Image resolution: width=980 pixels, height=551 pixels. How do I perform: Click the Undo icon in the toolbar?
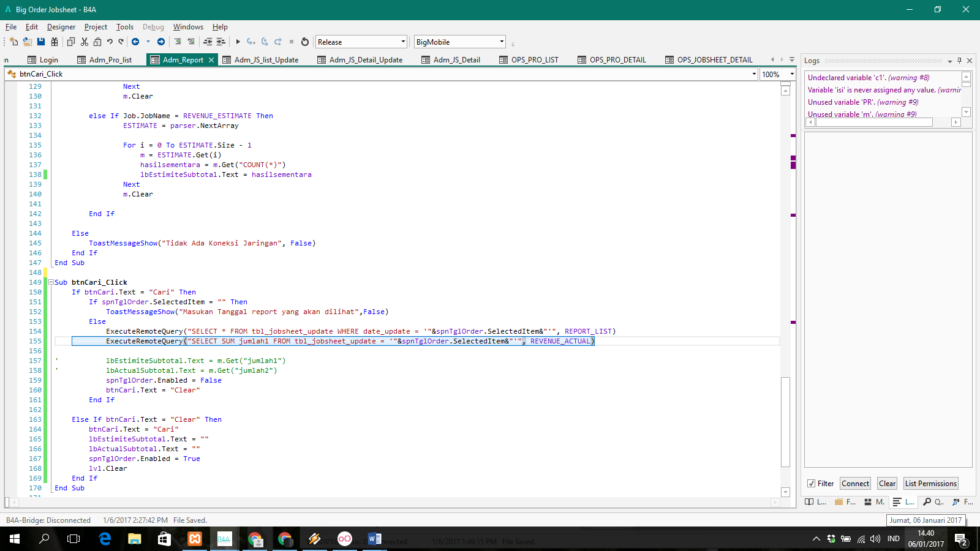click(x=110, y=42)
